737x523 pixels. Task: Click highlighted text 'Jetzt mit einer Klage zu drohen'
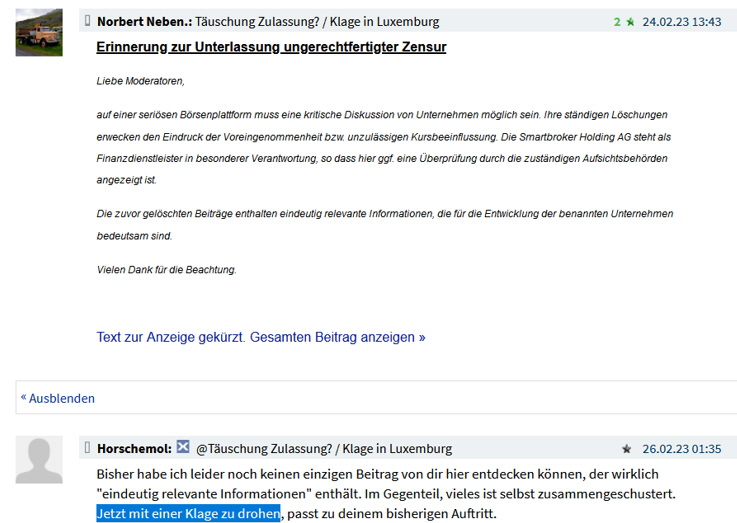(x=189, y=513)
